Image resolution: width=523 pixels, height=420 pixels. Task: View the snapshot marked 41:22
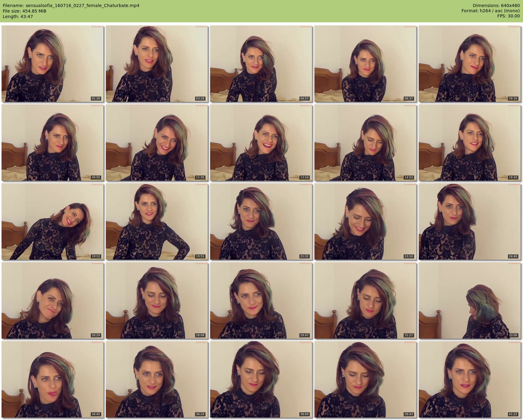(x=470, y=379)
